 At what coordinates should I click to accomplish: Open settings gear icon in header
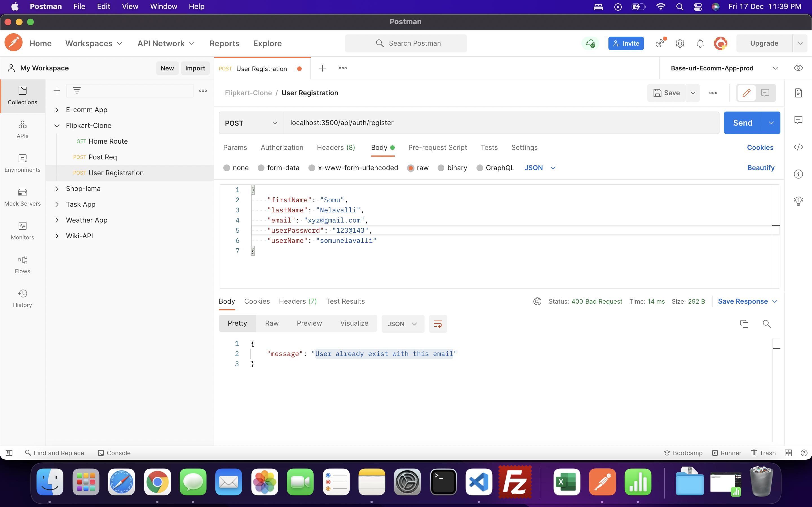[x=680, y=44]
